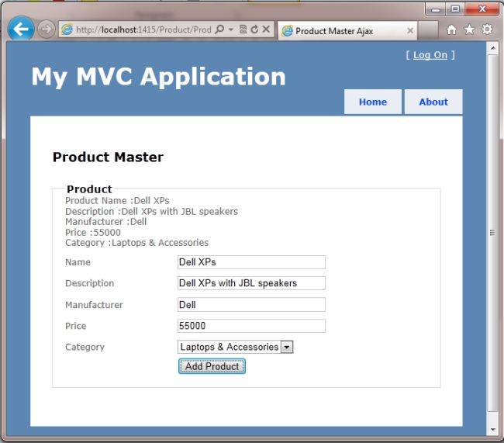Click 'Category :Laptops & Accessories' text line

tap(136, 243)
